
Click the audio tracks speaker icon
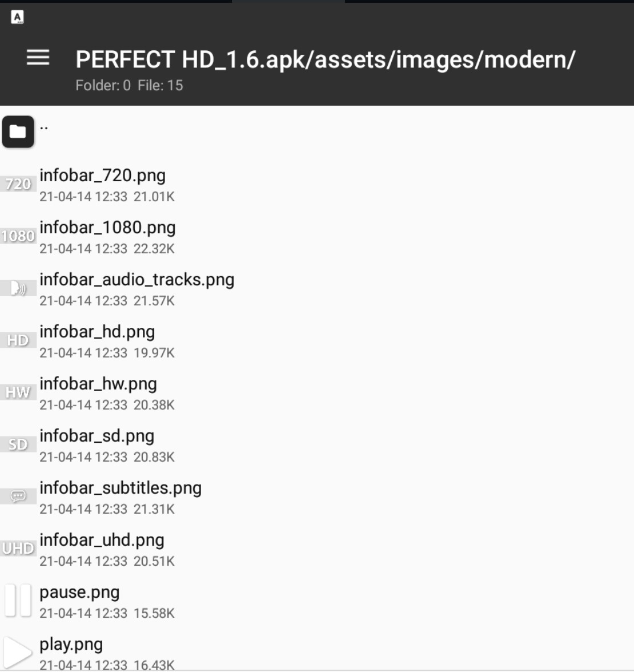click(x=18, y=288)
